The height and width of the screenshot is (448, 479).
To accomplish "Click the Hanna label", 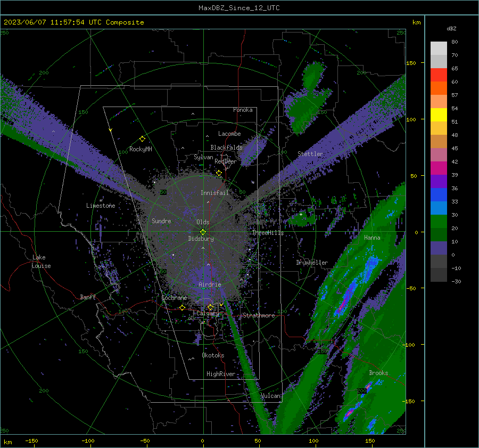I will [x=372, y=238].
